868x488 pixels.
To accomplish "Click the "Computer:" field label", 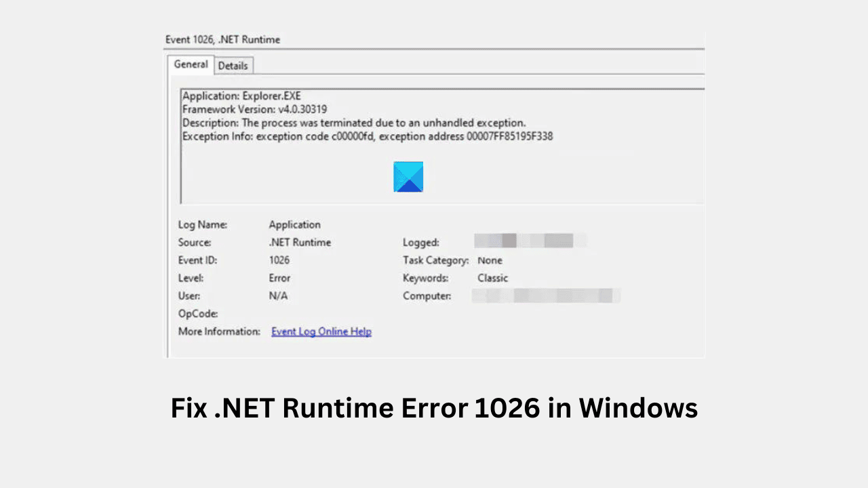I will click(x=427, y=296).
